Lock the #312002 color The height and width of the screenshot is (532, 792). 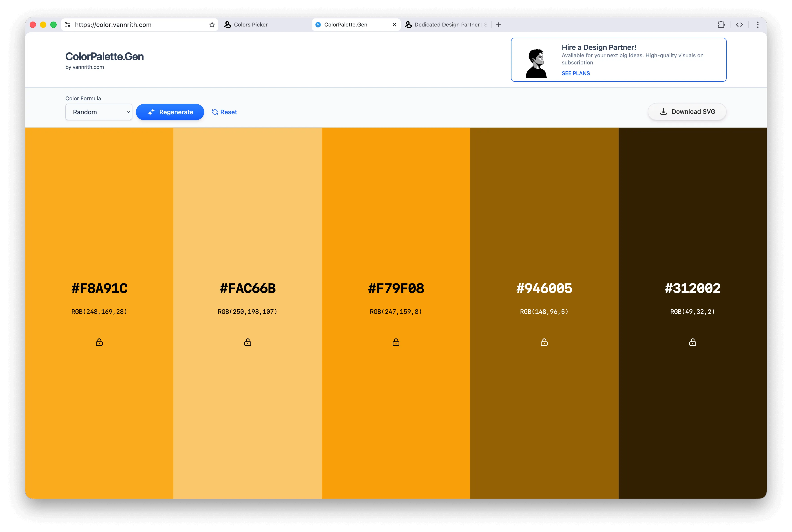[692, 342]
